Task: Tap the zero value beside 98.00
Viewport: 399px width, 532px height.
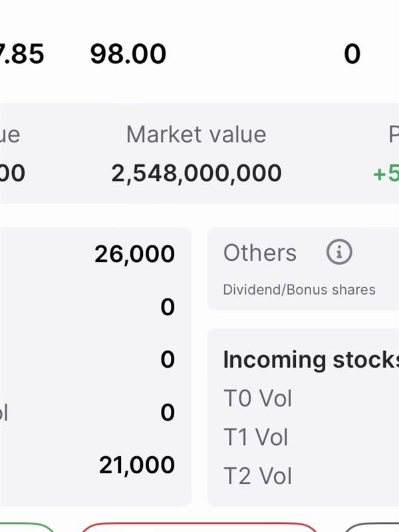Action: 352,54
